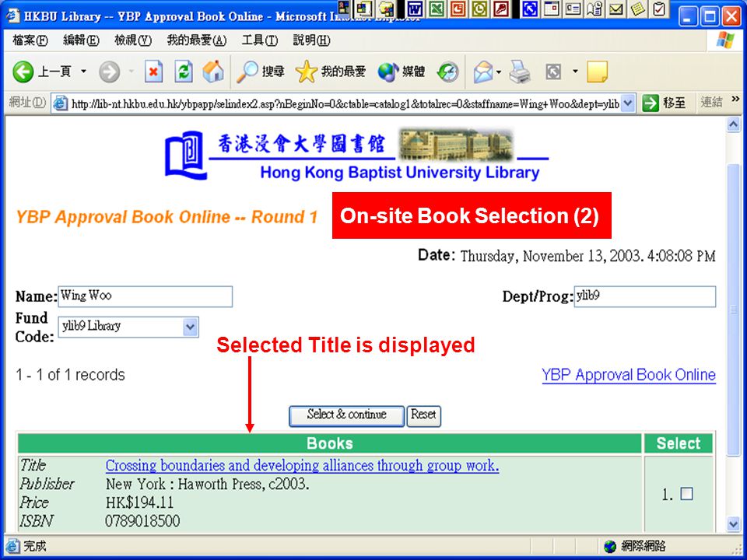This screenshot has width=747, height=560.
Task: Open the 檢視(V) menu
Action: tap(133, 41)
